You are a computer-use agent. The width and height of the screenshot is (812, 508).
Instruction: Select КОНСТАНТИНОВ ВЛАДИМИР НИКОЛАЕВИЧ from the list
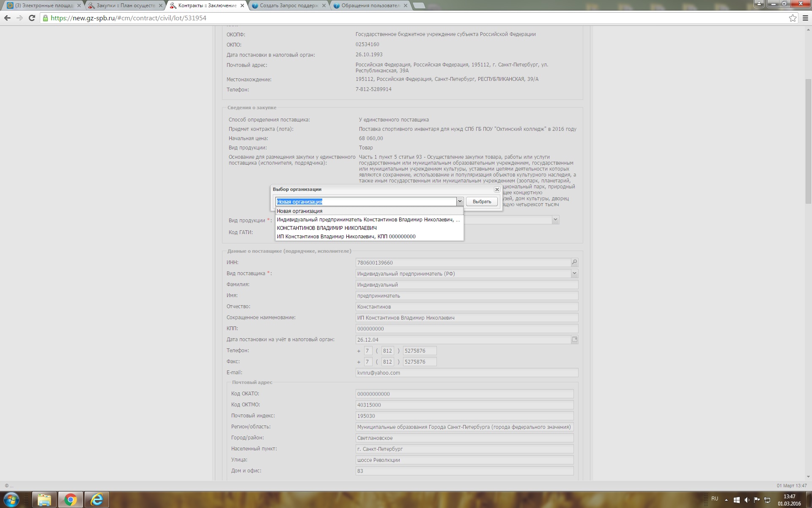[x=326, y=228]
